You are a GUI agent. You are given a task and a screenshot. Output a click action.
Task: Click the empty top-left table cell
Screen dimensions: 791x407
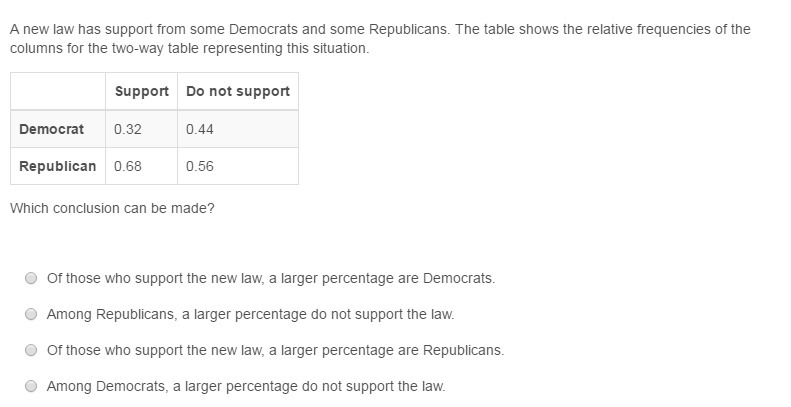pyautogui.click(x=58, y=91)
